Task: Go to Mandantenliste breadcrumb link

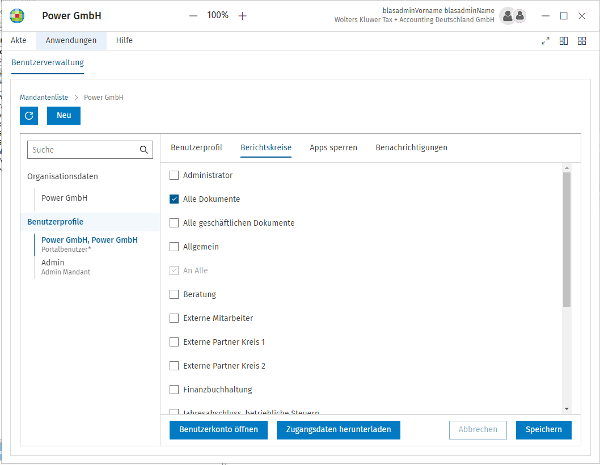Action: pos(44,98)
